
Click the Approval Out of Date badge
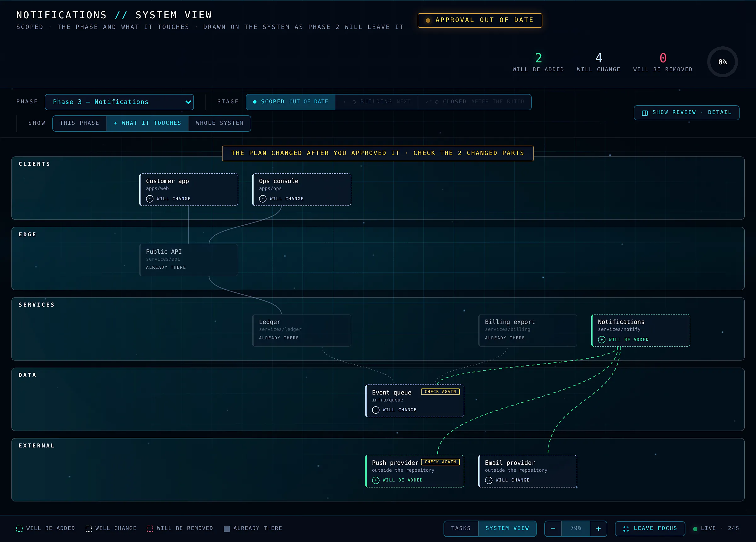tap(480, 20)
